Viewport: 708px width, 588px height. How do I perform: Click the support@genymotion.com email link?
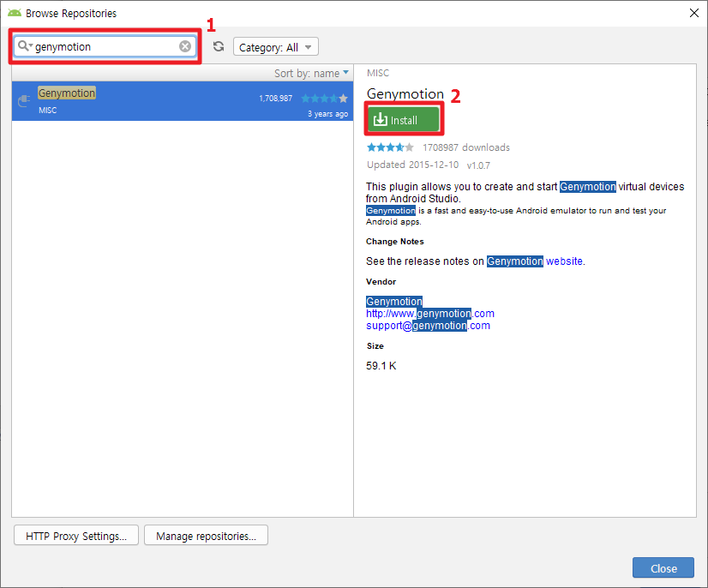428,326
